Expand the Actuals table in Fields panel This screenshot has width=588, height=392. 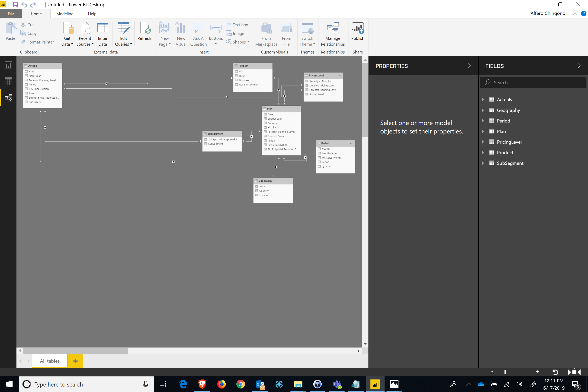coord(483,100)
